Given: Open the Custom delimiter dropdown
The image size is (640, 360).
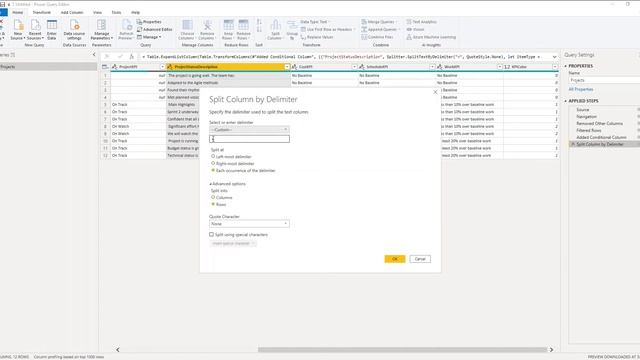Looking at the screenshot, I should (249, 130).
